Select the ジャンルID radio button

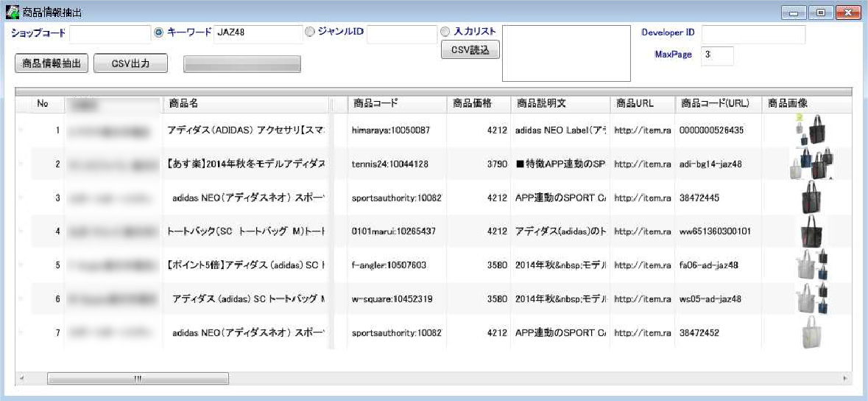[310, 32]
